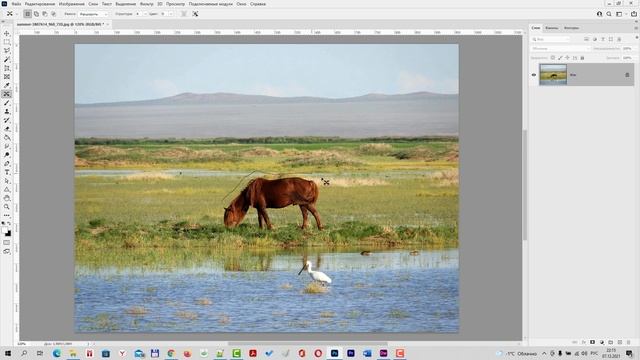Change the screen mode from the toolbar
Screen dimensions: 640x360
tap(7, 251)
